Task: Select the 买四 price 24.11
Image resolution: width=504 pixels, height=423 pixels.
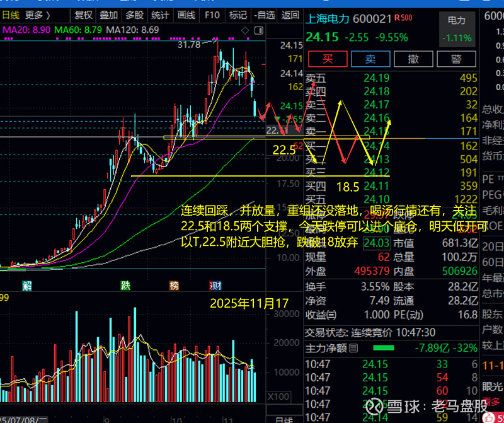Action: pos(376,186)
